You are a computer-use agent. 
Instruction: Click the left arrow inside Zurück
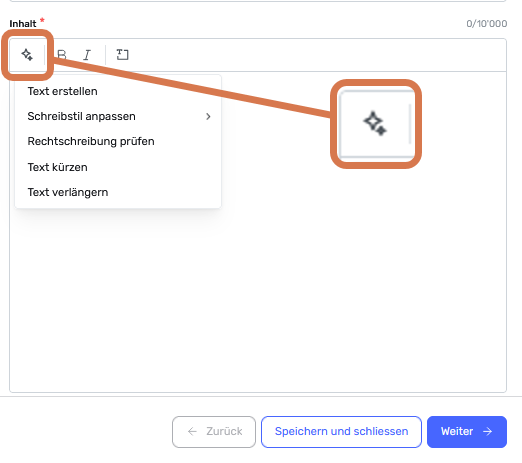(192, 432)
